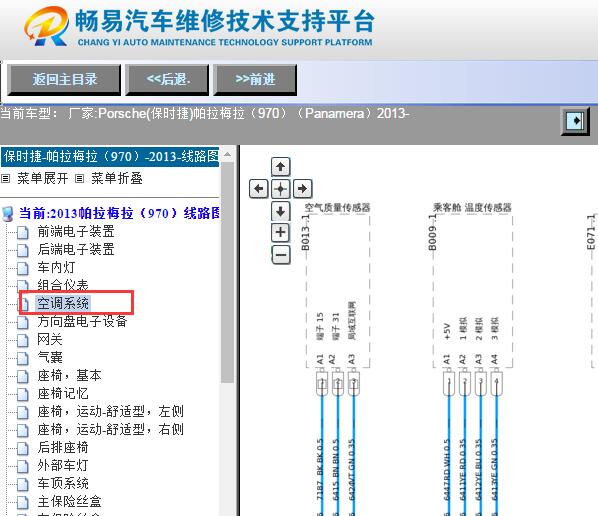
Task: Click the center diagram crosshair icon
Action: 280,188
